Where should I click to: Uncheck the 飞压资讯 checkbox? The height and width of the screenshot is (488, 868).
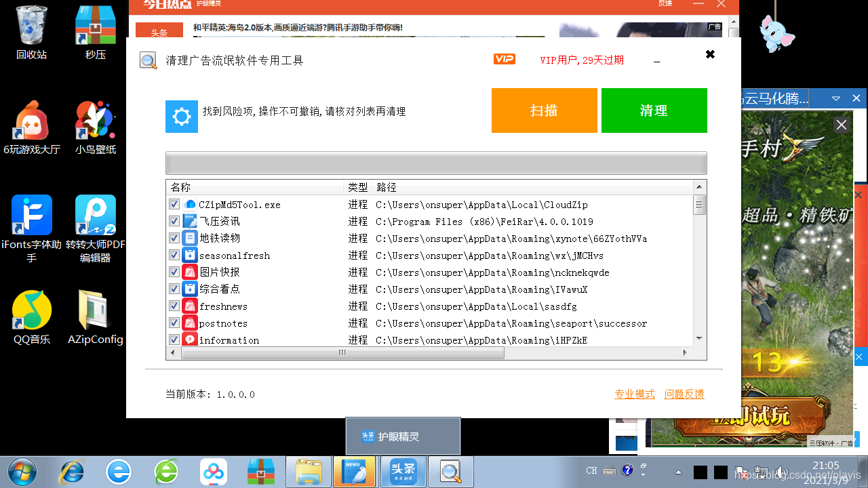174,221
